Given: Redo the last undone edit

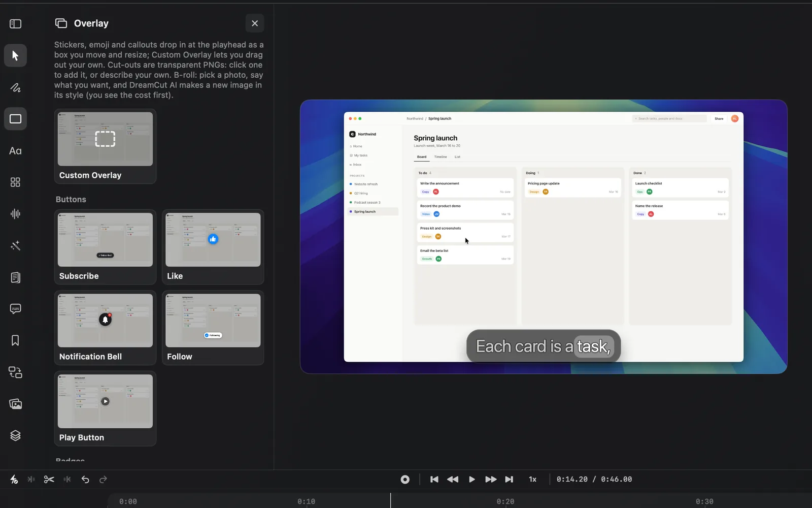Looking at the screenshot, I should tap(103, 479).
